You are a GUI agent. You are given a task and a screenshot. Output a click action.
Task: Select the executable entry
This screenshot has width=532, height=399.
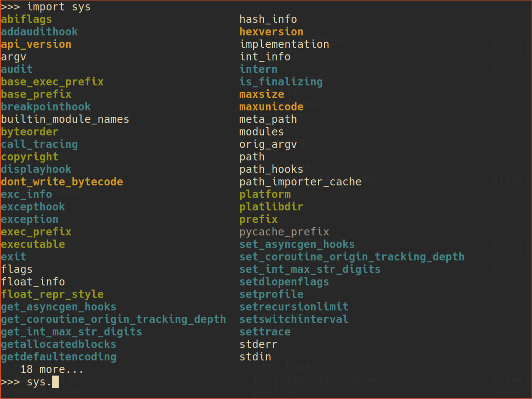tap(33, 244)
